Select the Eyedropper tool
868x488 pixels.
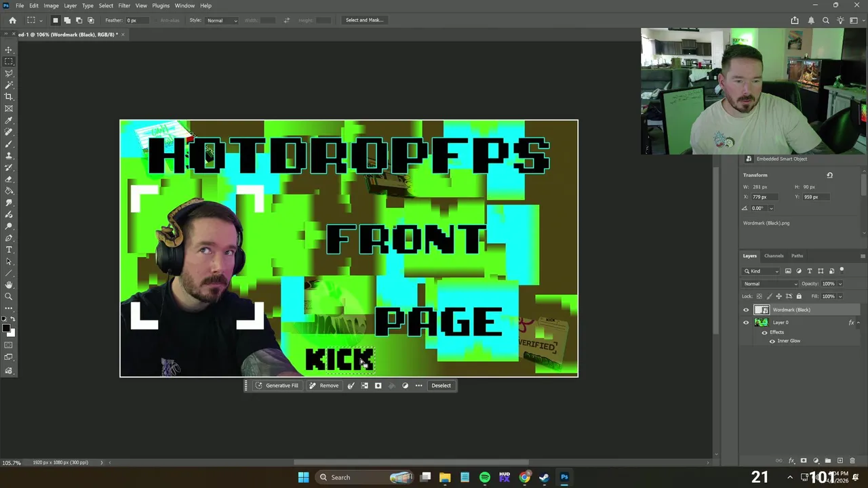[x=9, y=120]
